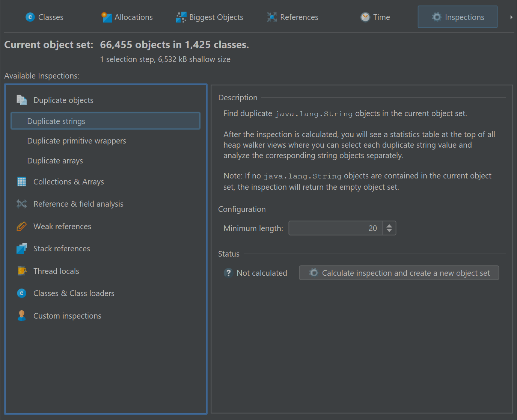Open the Custom inspections category
517x420 pixels.
(106, 316)
